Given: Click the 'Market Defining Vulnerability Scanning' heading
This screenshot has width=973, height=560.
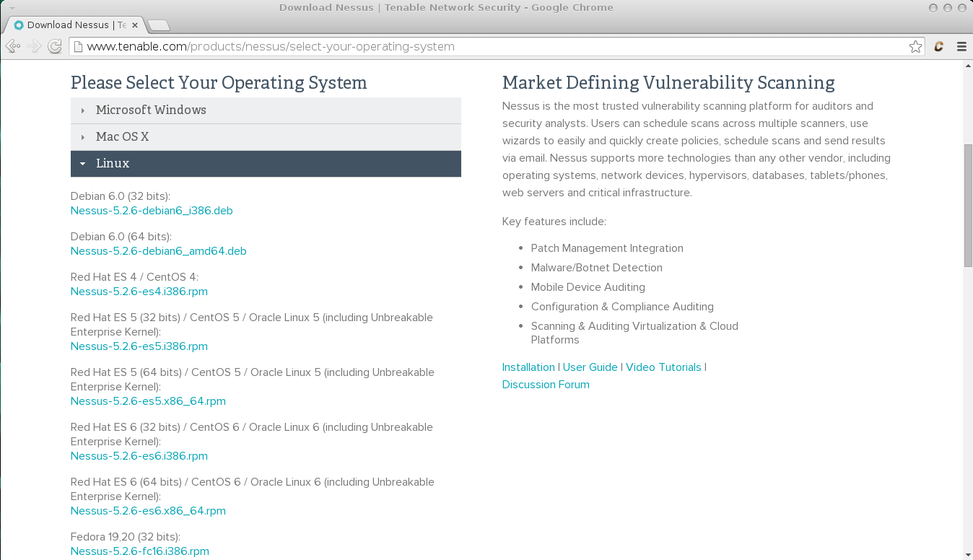Looking at the screenshot, I should coord(668,83).
